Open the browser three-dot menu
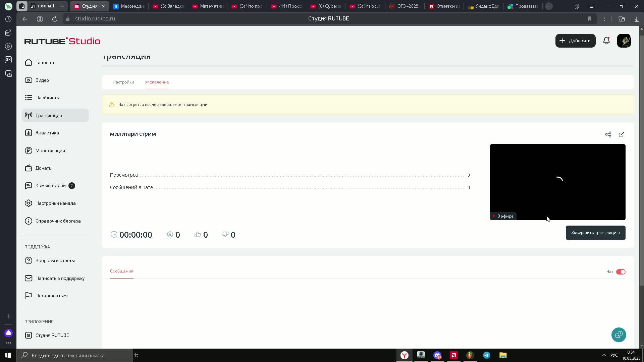 coord(605,19)
